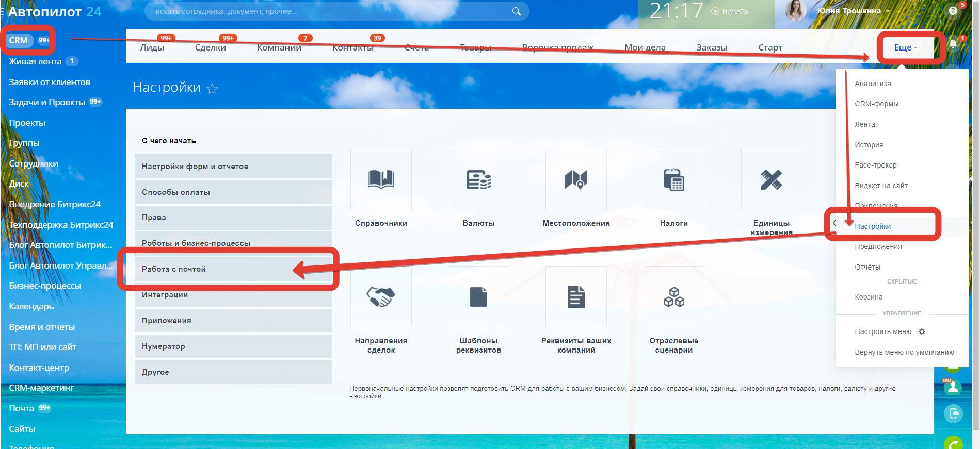
Task: Select Настройки in the dropdown list
Action: (x=873, y=226)
